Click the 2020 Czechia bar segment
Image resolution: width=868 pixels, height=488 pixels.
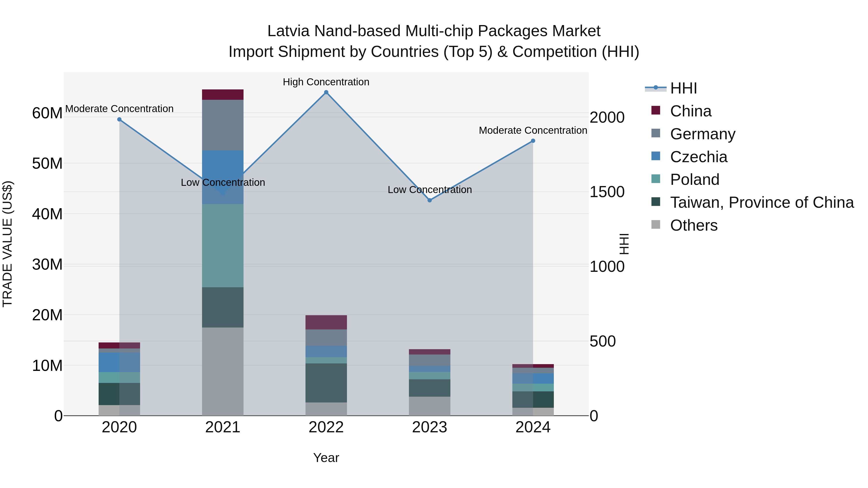[119, 363]
